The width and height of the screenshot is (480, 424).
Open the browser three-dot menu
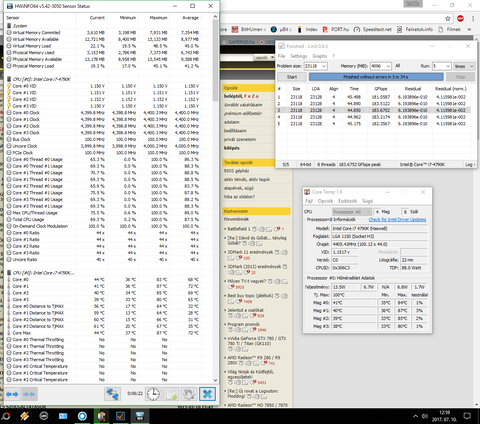click(x=473, y=19)
